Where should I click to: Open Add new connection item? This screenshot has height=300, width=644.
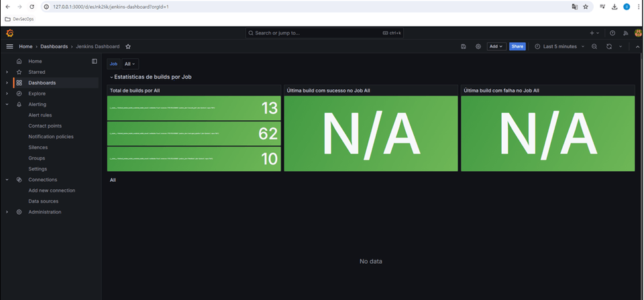click(52, 191)
